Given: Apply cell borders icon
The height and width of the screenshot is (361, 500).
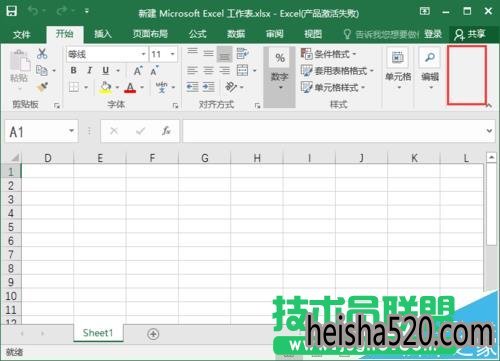Looking at the screenshot, I should [74, 87].
